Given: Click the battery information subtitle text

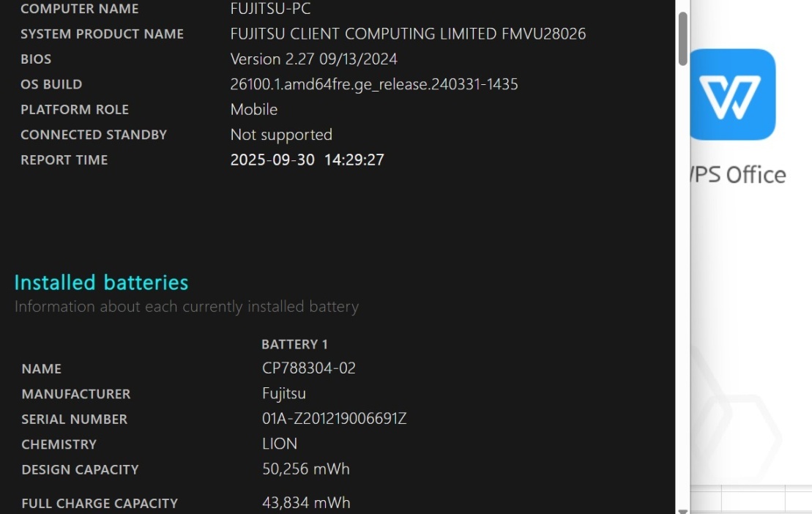Looking at the screenshot, I should [186, 307].
